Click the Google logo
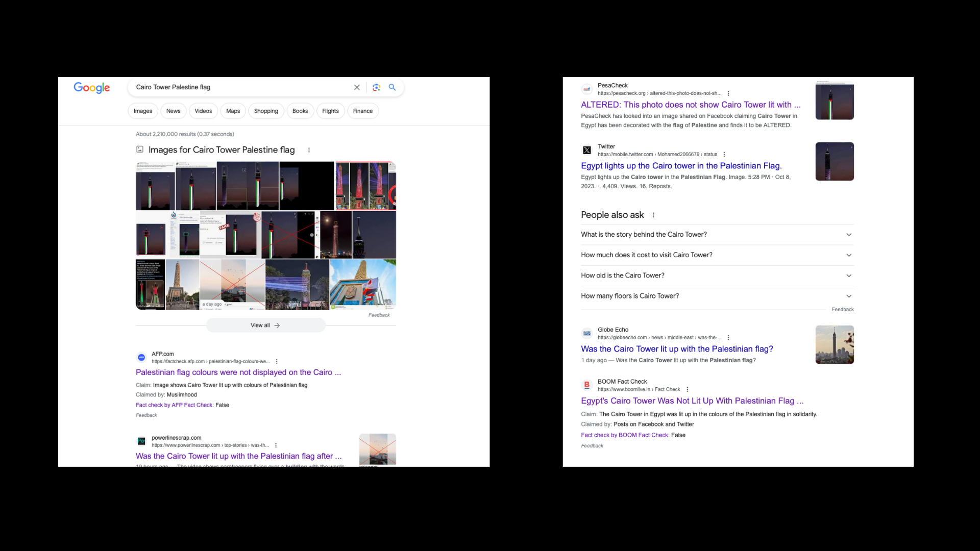The height and width of the screenshot is (551, 980). [x=92, y=88]
